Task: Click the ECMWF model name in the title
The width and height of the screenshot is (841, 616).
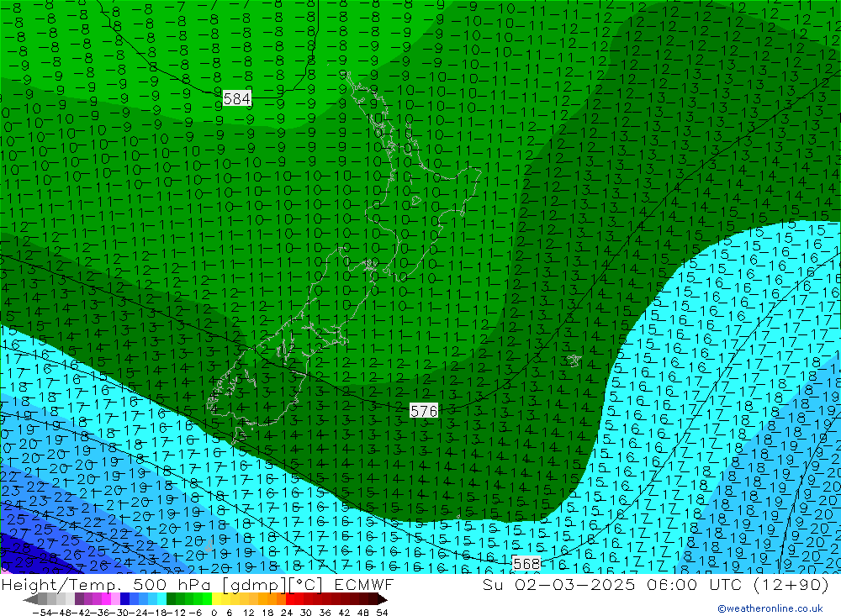Action: tap(364, 584)
